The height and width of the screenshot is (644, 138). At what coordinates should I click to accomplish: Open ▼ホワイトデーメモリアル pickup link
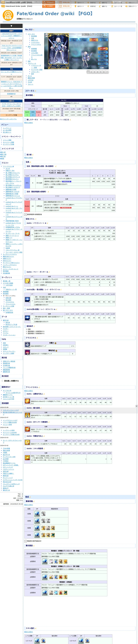pyautogui.click(x=8, y=119)
